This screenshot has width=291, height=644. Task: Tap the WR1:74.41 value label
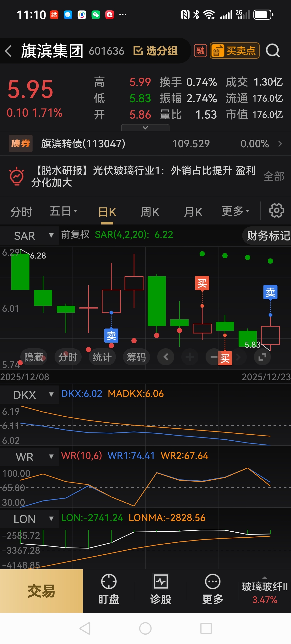coord(131,456)
